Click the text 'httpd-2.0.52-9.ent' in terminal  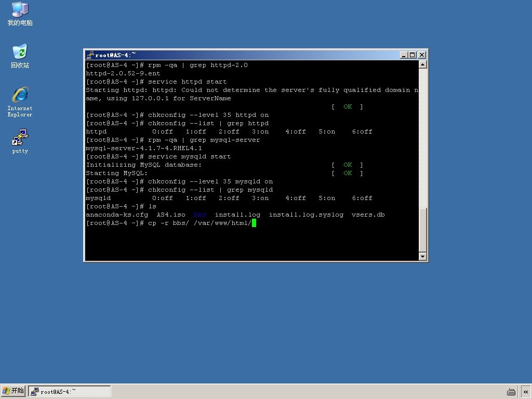pyautogui.click(x=123, y=73)
